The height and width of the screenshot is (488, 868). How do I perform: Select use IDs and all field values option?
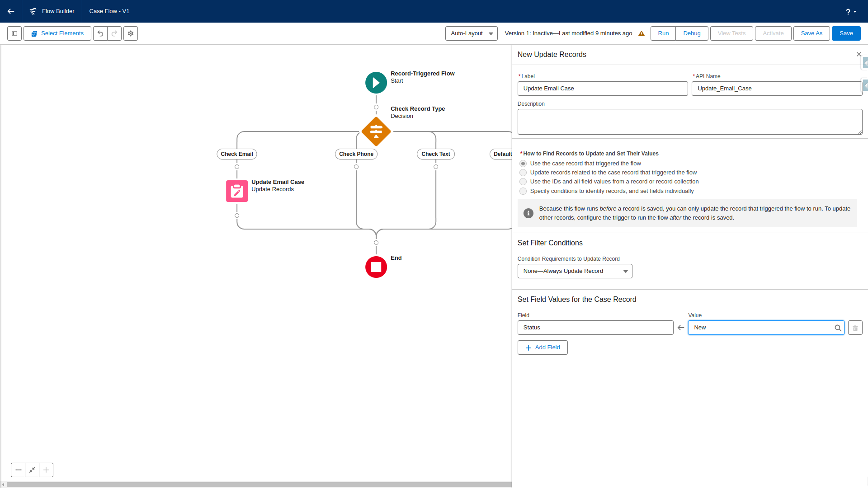point(523,182)
